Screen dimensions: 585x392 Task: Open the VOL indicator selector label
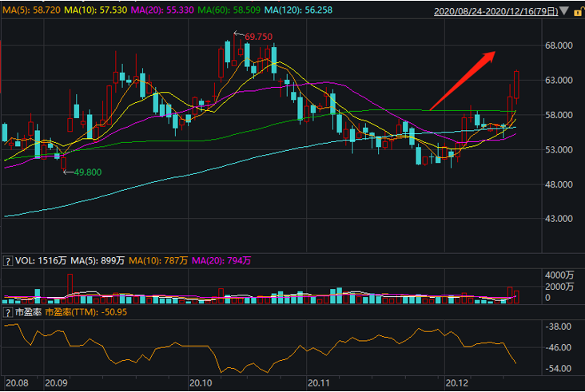26,260
